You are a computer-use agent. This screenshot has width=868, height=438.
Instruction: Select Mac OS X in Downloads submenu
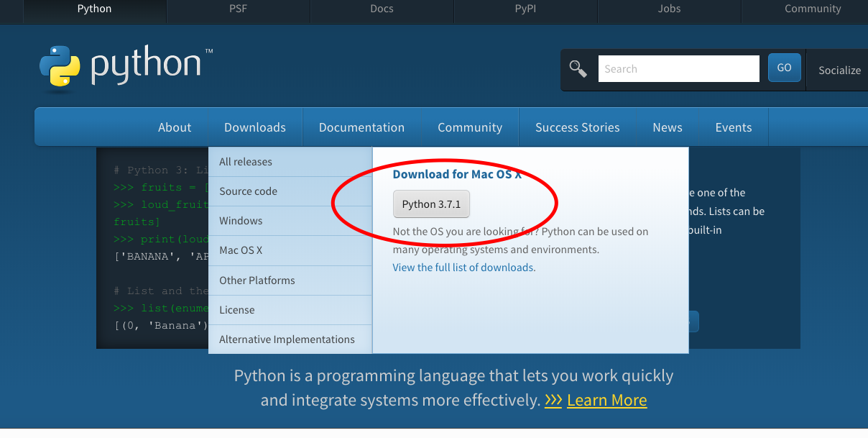coord(290,250)
